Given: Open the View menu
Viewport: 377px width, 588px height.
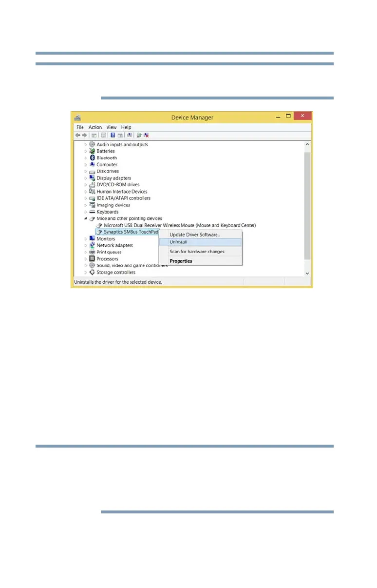Looking at the screenshot, I should click(112, 127).
